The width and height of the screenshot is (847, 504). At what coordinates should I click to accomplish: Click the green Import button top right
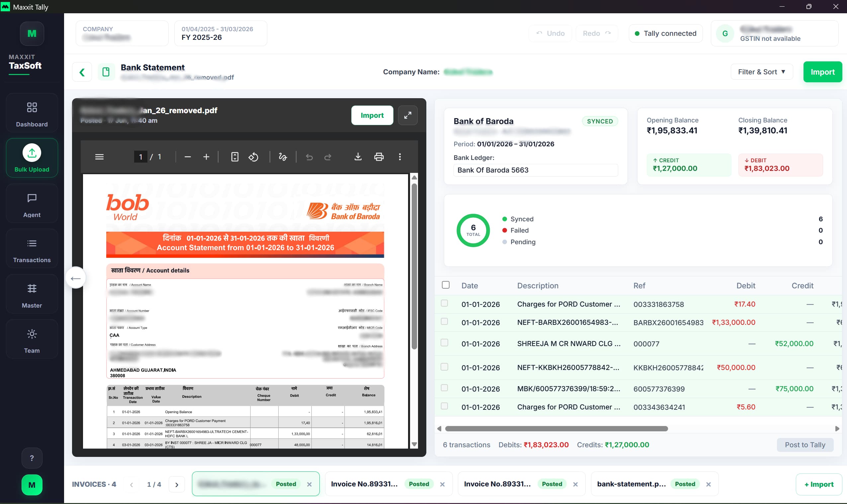point(822,72)
